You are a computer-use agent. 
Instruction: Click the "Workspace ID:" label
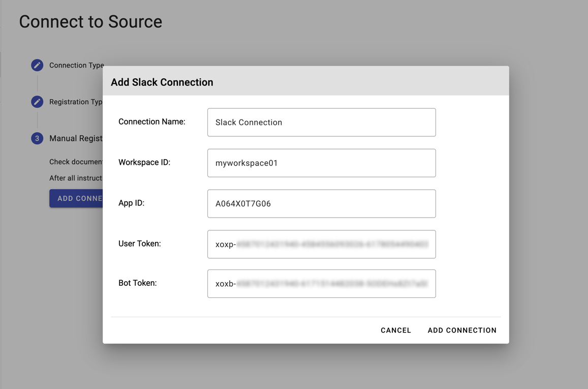(x=144, y=162)
